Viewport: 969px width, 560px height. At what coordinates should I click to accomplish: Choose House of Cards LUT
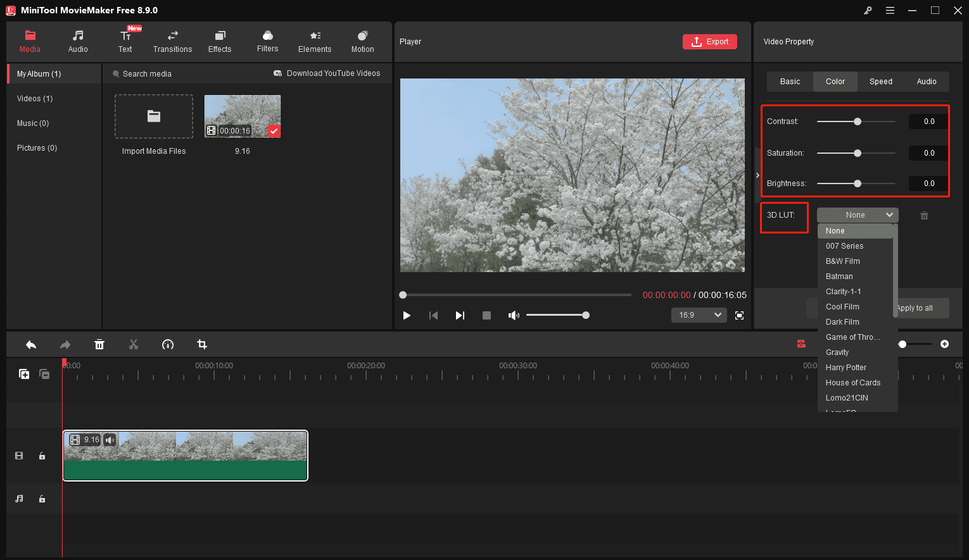(855, 383)
